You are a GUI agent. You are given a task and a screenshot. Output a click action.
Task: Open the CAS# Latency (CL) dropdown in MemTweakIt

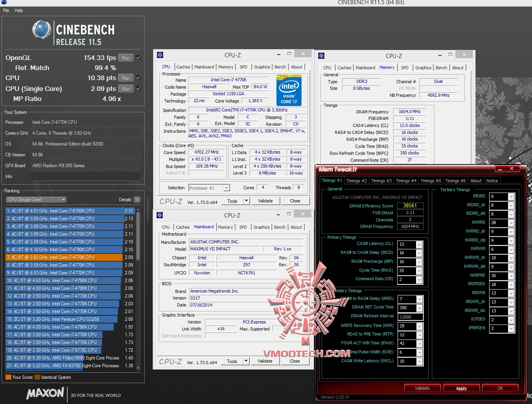coord(419,245)
